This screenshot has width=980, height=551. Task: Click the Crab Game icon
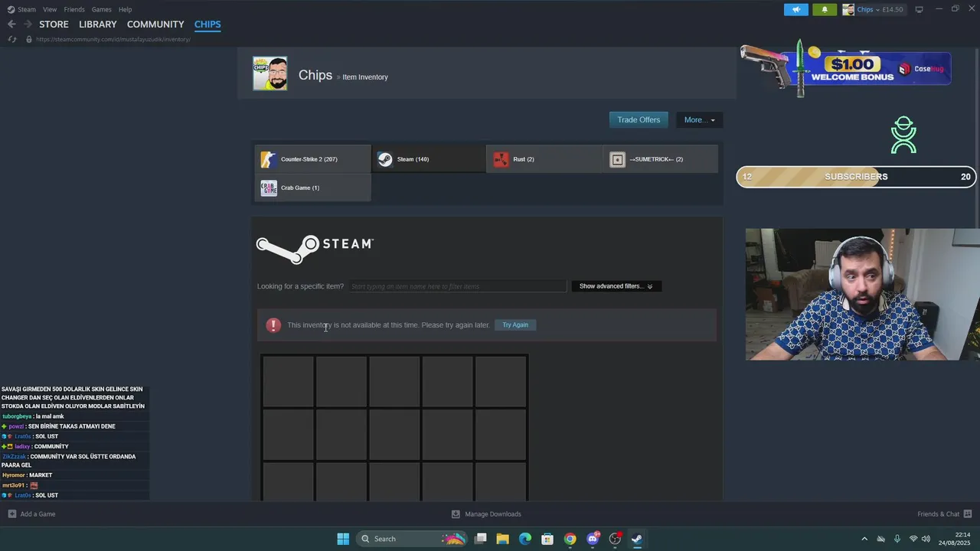269,187
